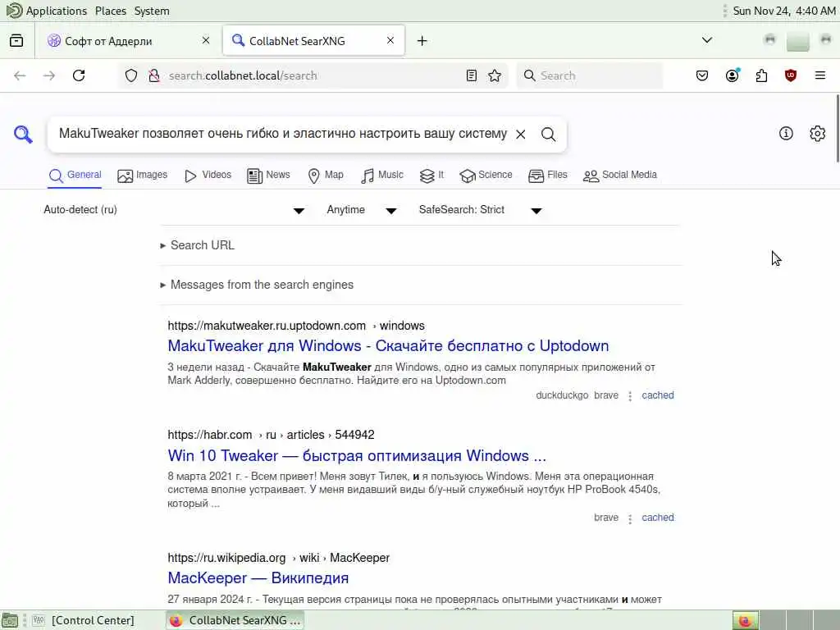The height and width of the screenshot is (630, 840).
Task: Open the uBlock Origin icon
Action: point(791,75)
